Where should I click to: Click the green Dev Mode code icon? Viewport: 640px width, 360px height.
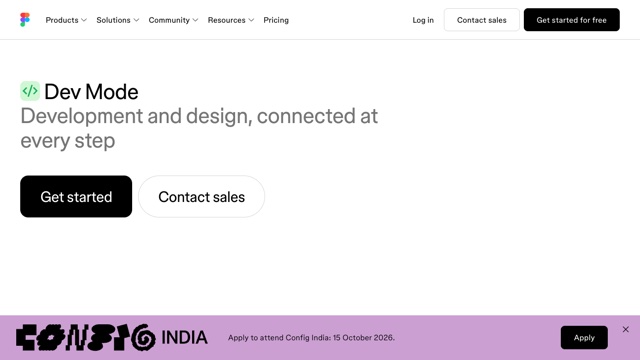coord(30,91)
